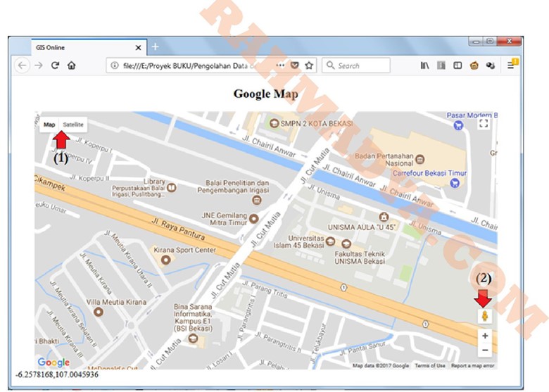Drop the Street View pegman icon
Screen dimensions: 549x392
click(x=485, y=317)
